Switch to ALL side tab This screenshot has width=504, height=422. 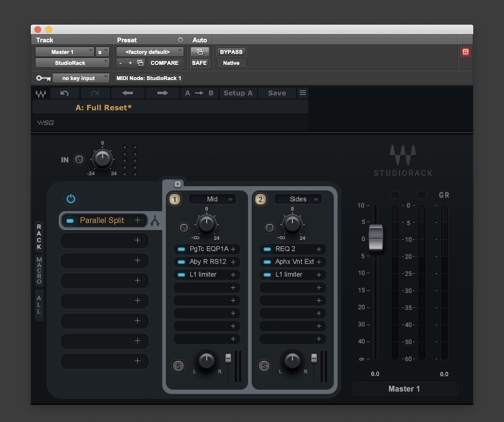click(x=39, y=305)
